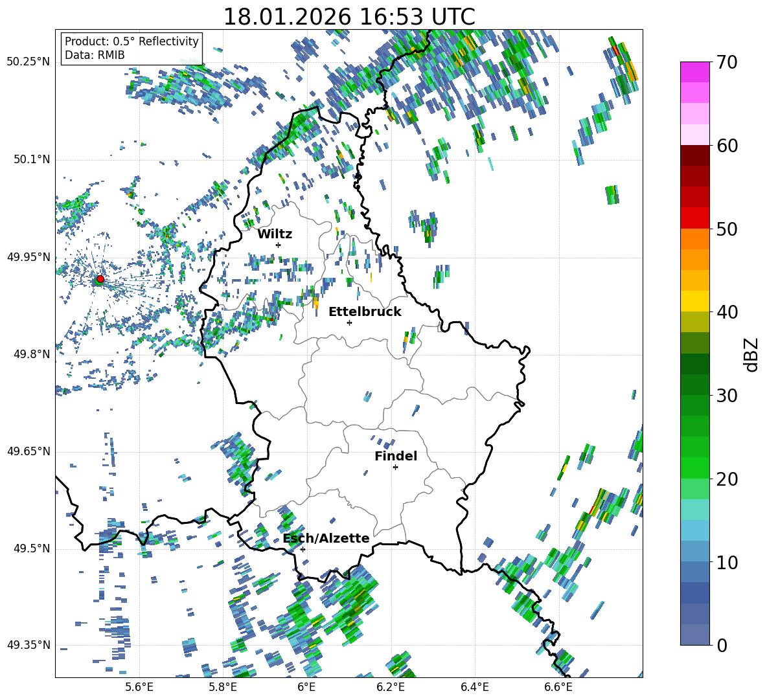Click the 49.35°N latitude label

(29, 645)
